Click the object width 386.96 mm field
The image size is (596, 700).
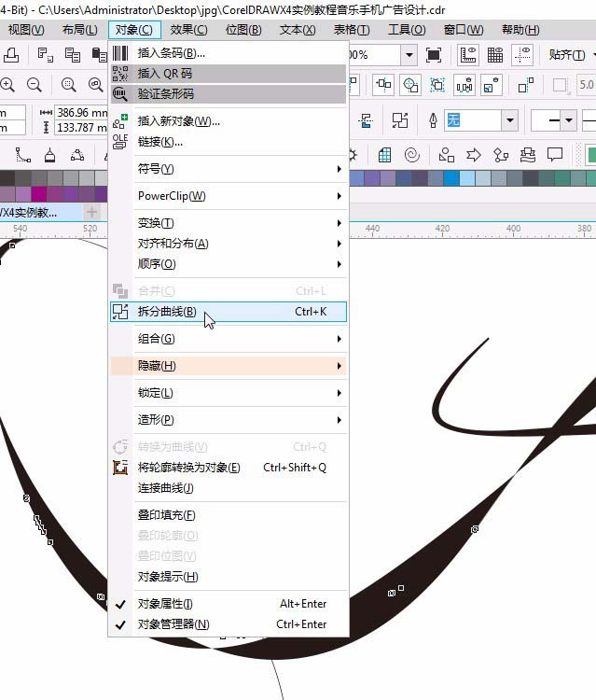coord(81,113)
